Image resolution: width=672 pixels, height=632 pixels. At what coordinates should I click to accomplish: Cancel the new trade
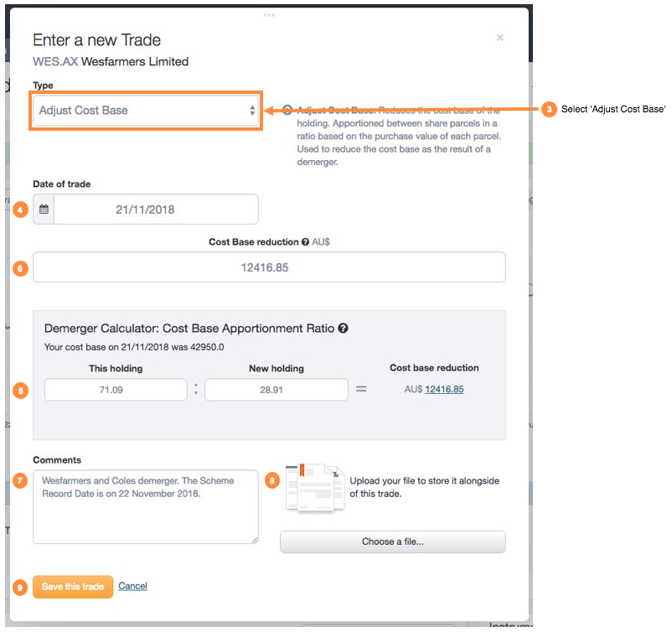point(133,586)
